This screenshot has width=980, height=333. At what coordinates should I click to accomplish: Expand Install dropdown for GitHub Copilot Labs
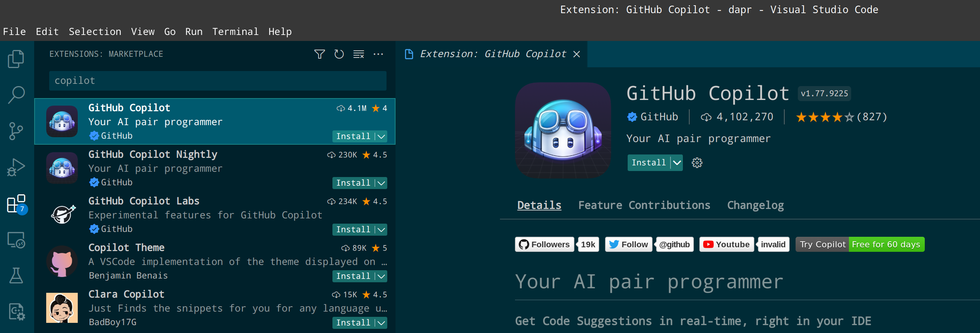point(381,230)
